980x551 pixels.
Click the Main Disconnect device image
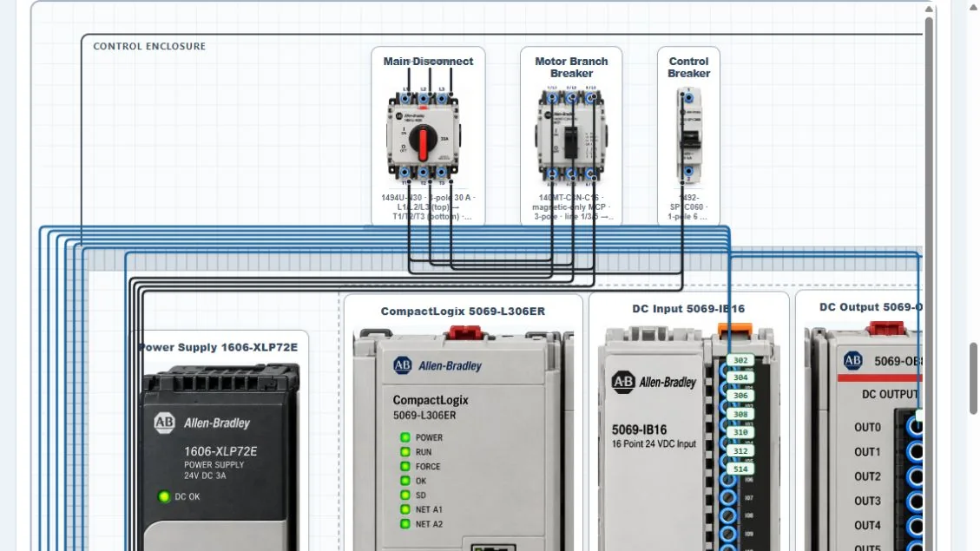424,135
